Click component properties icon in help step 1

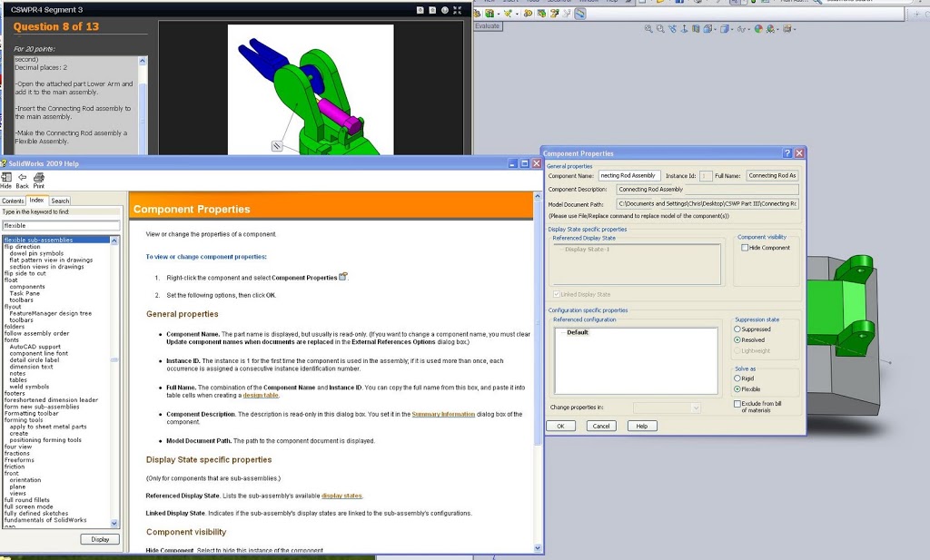tap(342, 277)
